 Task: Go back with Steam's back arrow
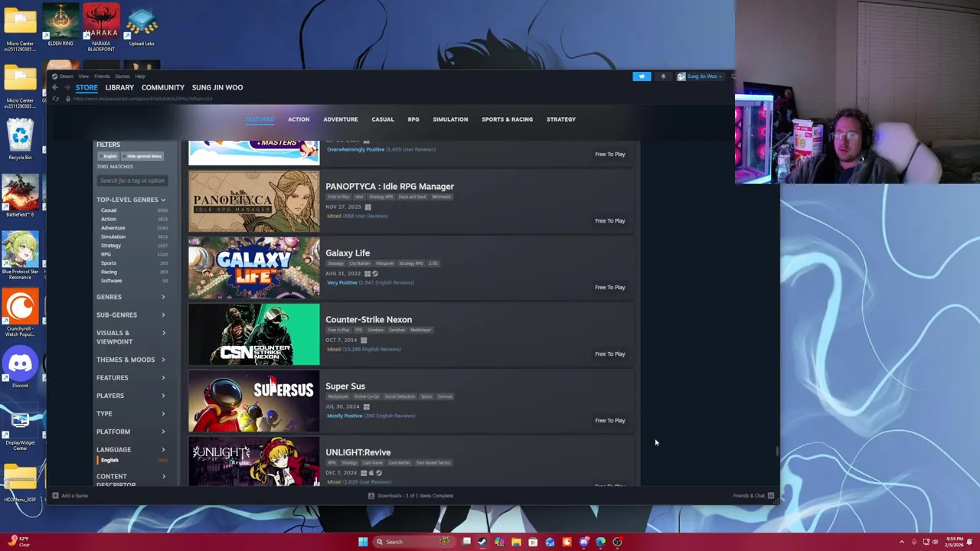55,87
